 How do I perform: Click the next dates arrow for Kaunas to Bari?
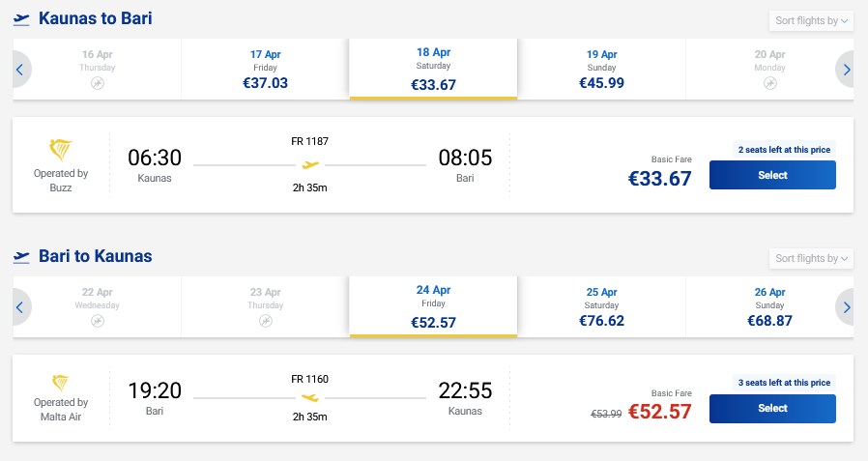pos(847,70)
